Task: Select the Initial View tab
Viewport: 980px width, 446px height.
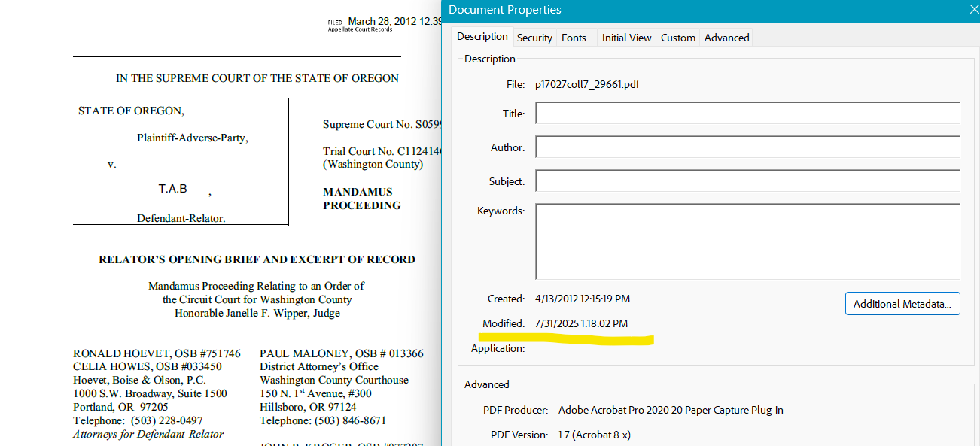Action: pos(625,37)
